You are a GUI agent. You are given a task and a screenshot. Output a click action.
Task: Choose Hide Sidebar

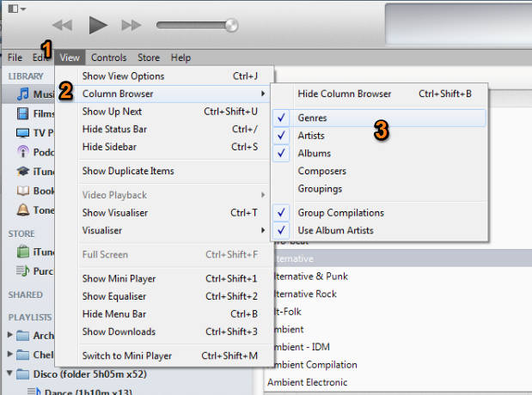pos(164,147)
